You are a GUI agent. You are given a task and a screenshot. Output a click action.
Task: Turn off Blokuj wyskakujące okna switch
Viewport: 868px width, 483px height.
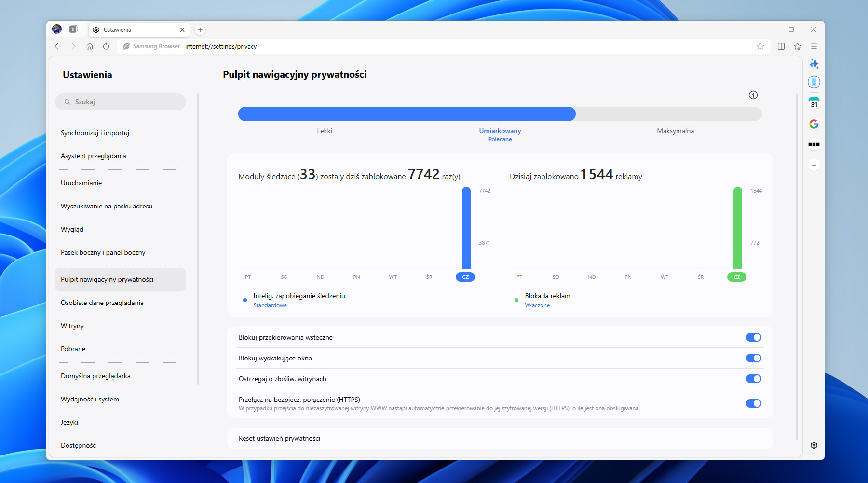coord(753,358)
